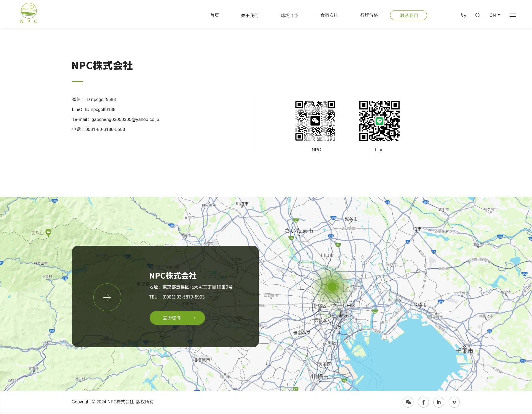Expand the CN language dropdown
This screenshot has width=532, height=414.
[495, 15]
